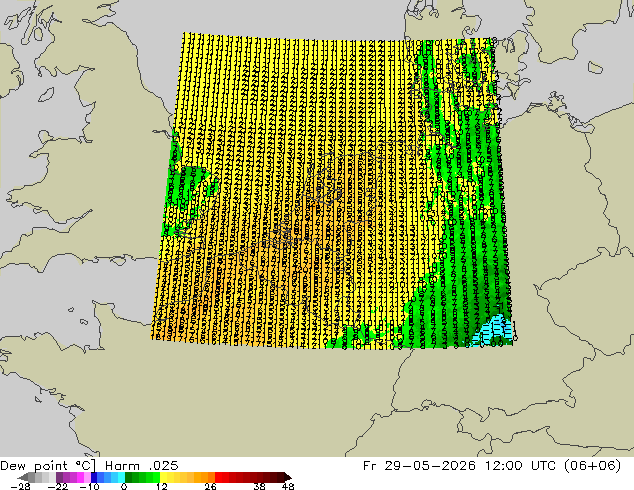
Task: Select the dark blue legend swatch at -10
Action: (x=94, y=477)
